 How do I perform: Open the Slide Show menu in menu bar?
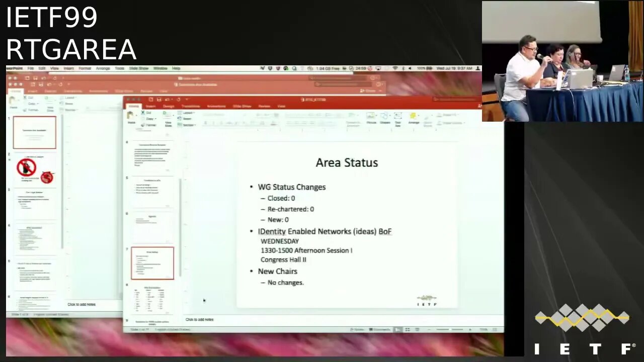pos(139,68)
